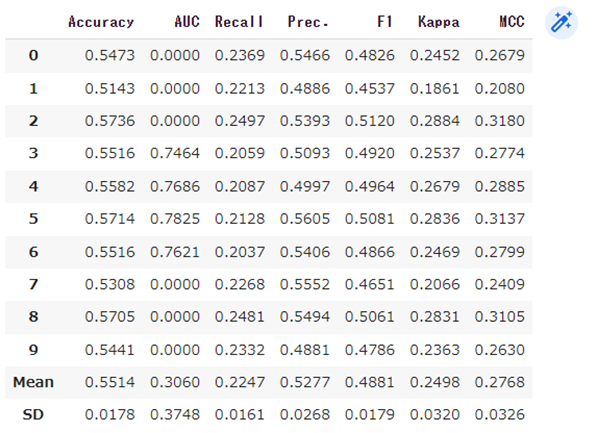The height and width of the screenshot is (433, 600).
Task: Select AUC value 0.7825 in row 5
Action: [x=175, y=218]
